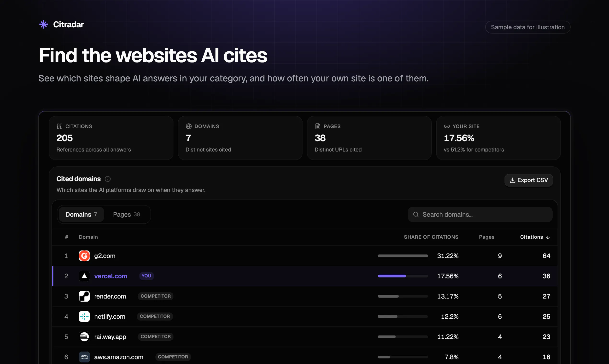Sort by the Citations column header

point(535,237)
